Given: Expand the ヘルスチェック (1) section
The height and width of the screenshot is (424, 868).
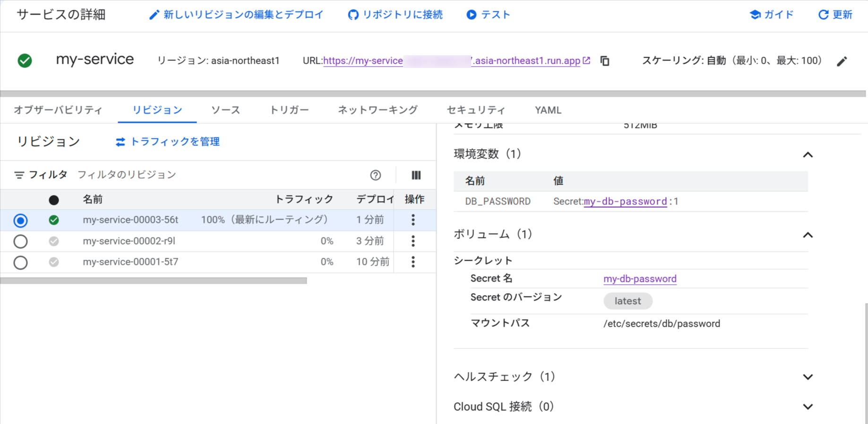Looking at the screenshot, I should point(808,377).
